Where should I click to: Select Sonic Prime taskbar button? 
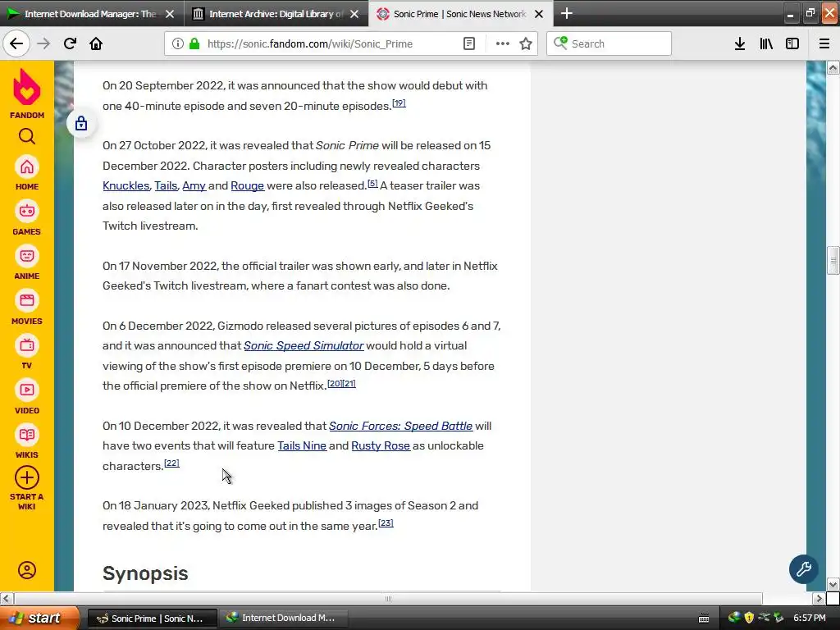152,619
